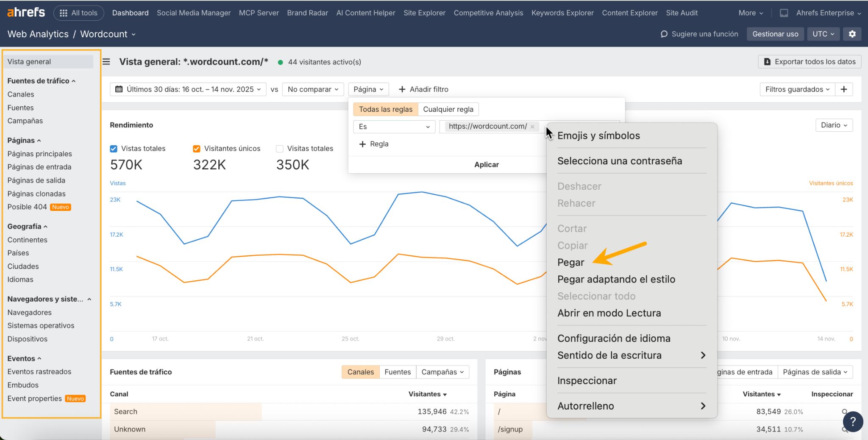The width and height of the screenshot is (868, 440).
Task: Click the plus icon next to Filtros guardados
Action: pos(844,89)
